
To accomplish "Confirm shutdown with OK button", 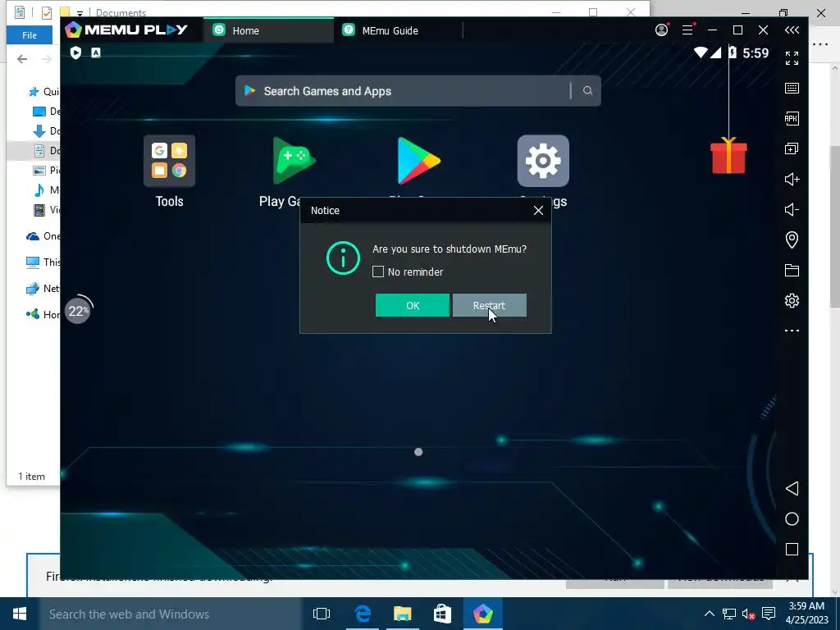I will [x=413, y=305].
